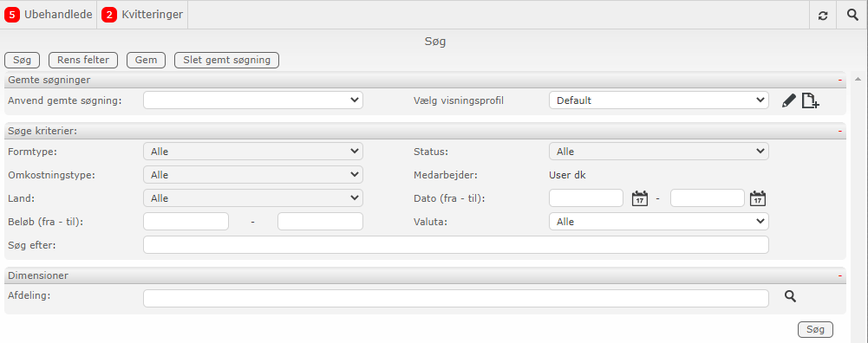This screenshot has width=868, height=343.
Task: Open the Kvitteringer tab
Action: [x=142, y=15]
